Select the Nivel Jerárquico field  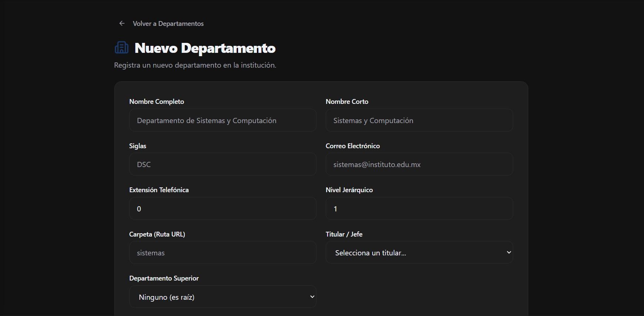tap(419, 208)
